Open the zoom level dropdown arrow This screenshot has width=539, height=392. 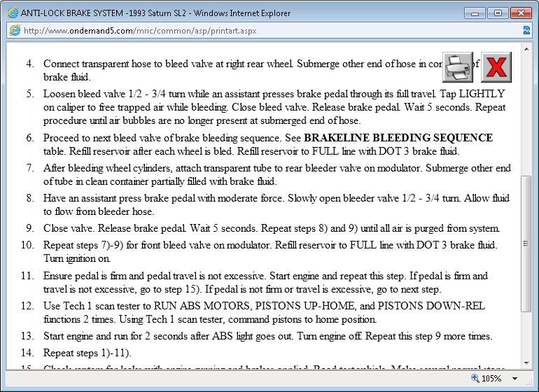[x=514, y=379]
